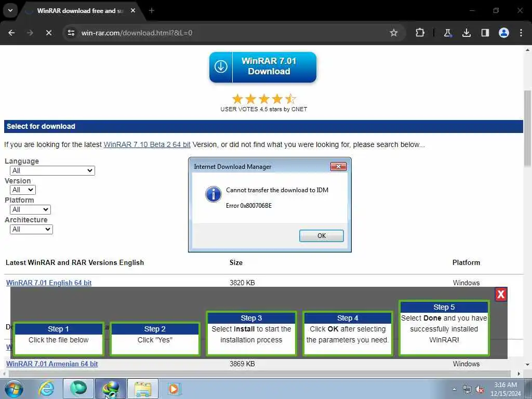Click the round download arrow icon
Screen dimensions: 532x399
[x=221, y=66]
